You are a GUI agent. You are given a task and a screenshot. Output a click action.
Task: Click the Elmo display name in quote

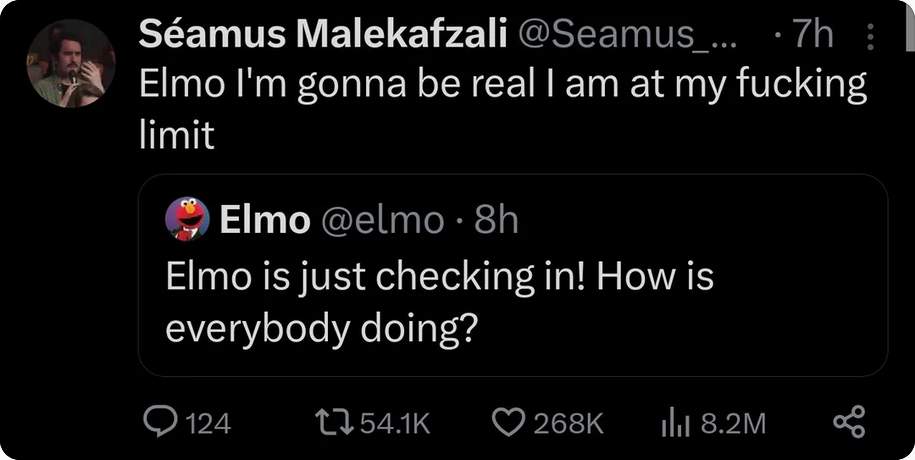[x=264, y=220]
